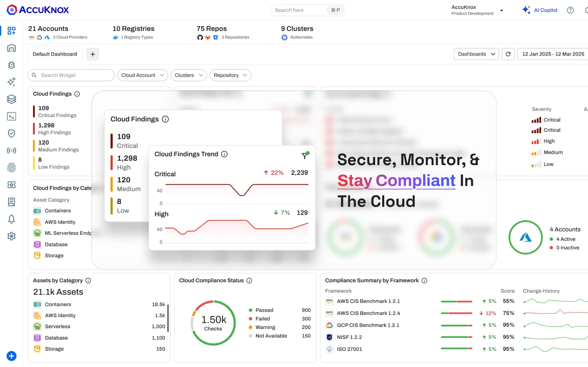This screenshot has width=588, height=367.
Task: Click the GitHub icon under 75 Repos
Action: tap(200, 37)
